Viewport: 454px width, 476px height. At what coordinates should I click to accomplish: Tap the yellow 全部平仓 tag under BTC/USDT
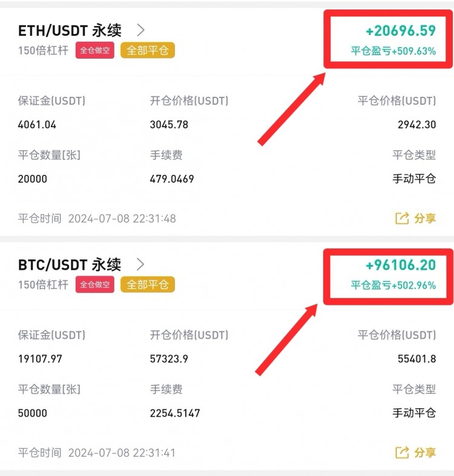pos(148,284)
